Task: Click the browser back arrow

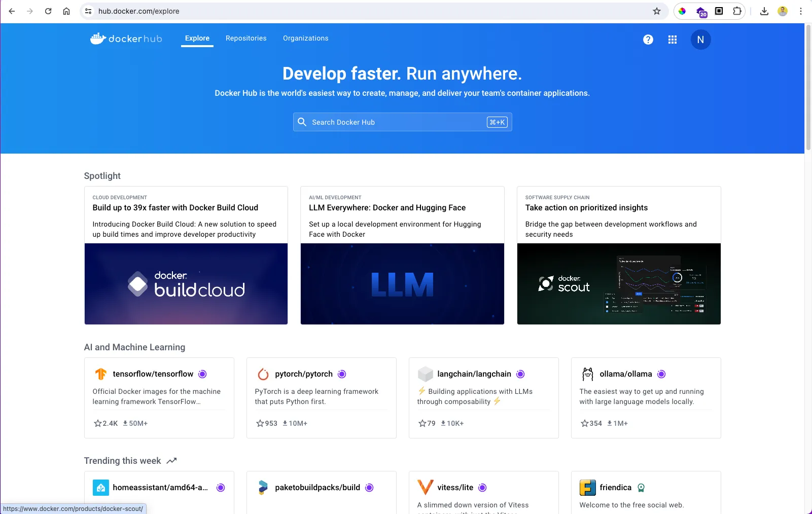Action: (x=12, y=11)
